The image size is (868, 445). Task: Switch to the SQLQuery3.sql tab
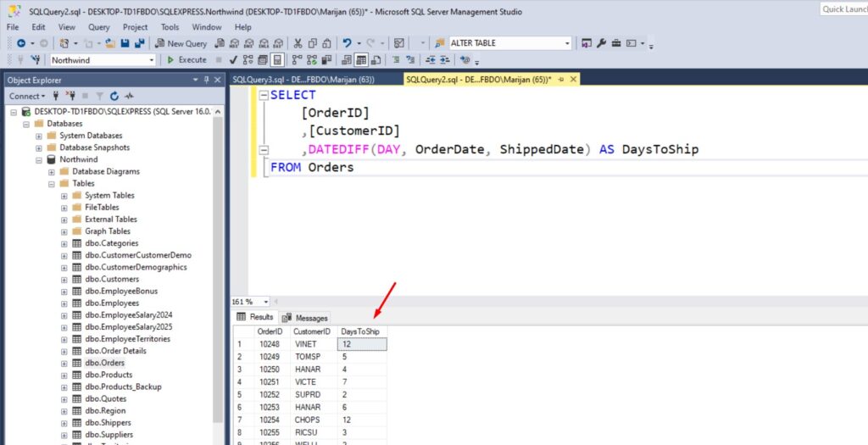tap(303, 80)
